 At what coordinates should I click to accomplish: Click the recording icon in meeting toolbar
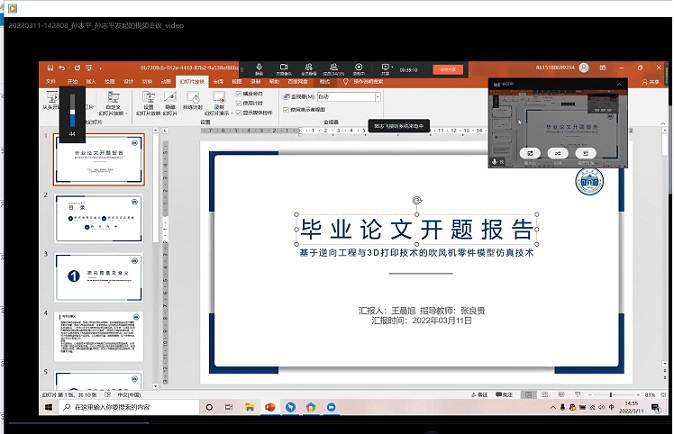coord(358,69)
